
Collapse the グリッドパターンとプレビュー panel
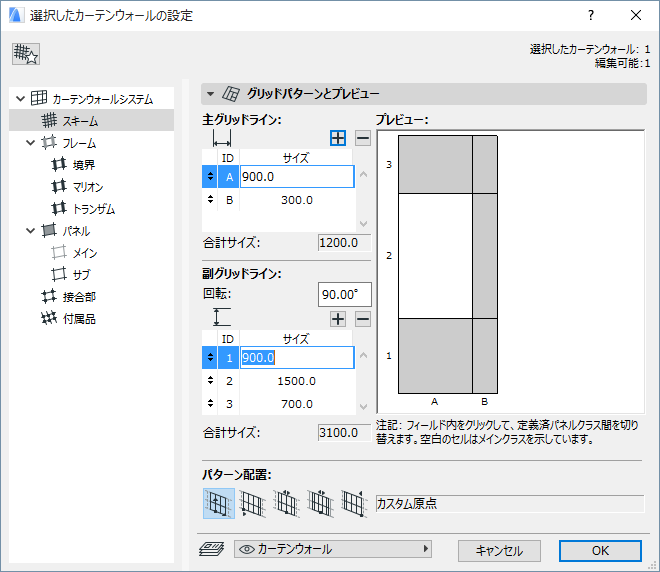[210, 94]
